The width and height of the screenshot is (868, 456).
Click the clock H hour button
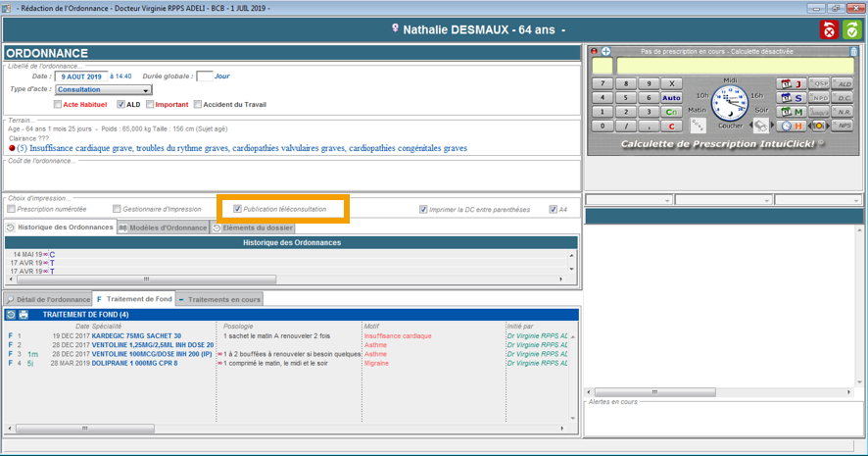point(790,126)
